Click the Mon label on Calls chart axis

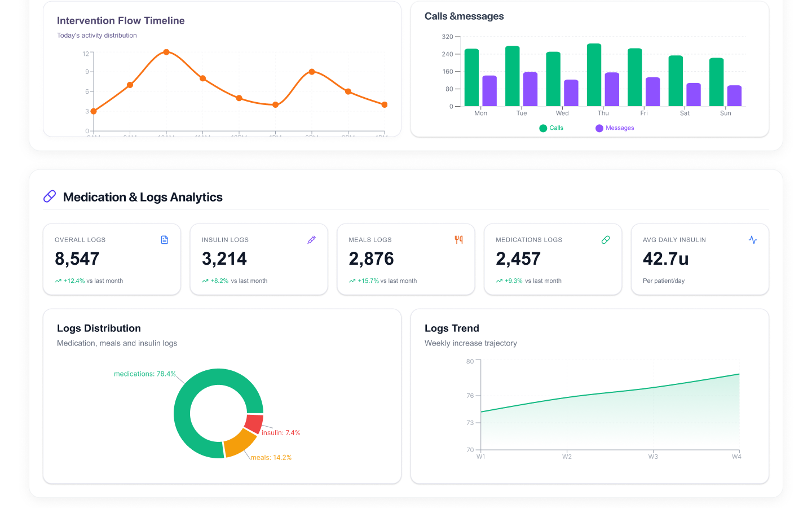tap(481, 113)
